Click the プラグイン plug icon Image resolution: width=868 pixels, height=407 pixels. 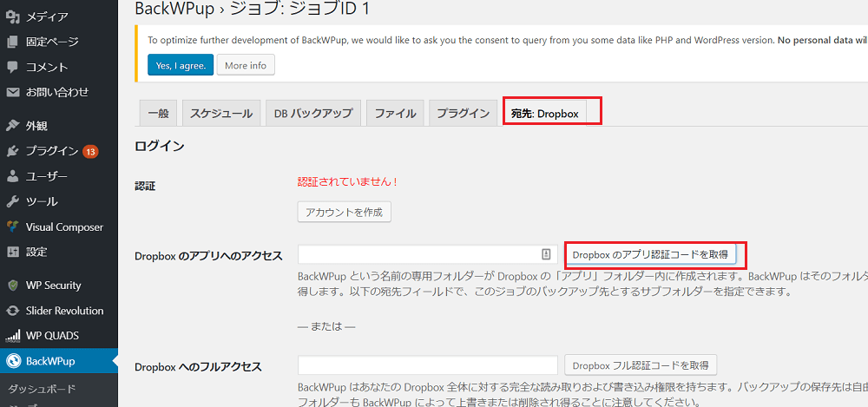click(x=12, y=151)
